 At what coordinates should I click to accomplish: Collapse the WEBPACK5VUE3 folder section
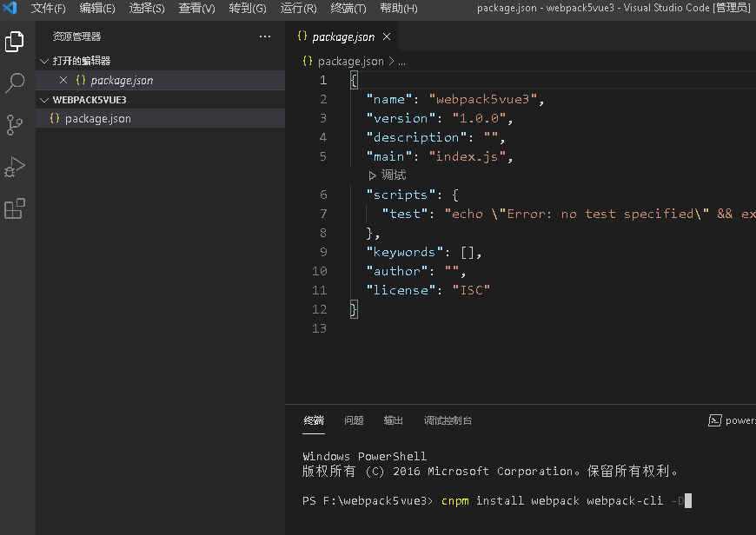(x=44, y=100)
